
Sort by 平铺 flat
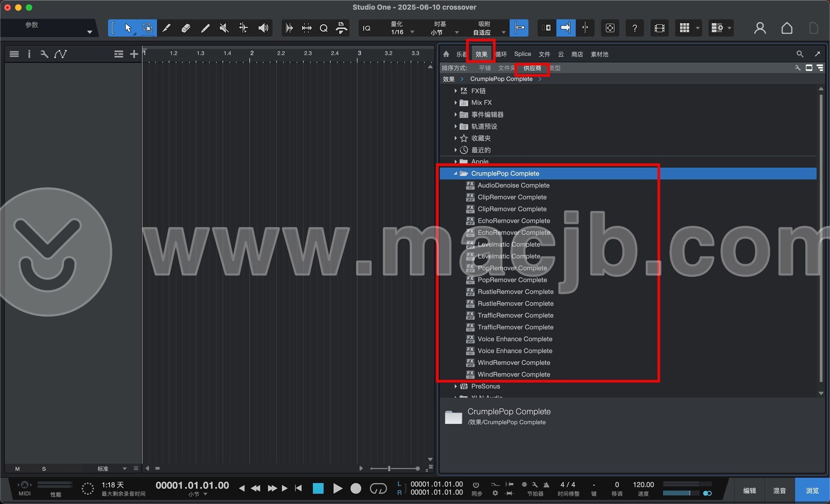point(485,68)
